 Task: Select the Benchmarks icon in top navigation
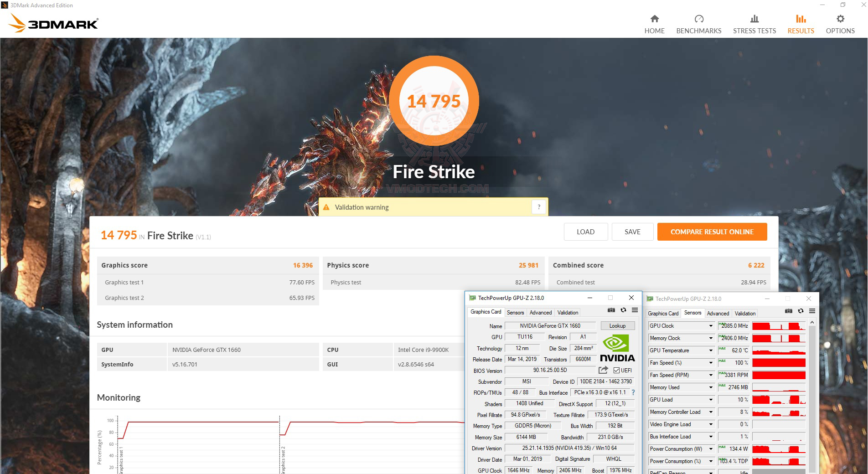[x=698, y=22]
